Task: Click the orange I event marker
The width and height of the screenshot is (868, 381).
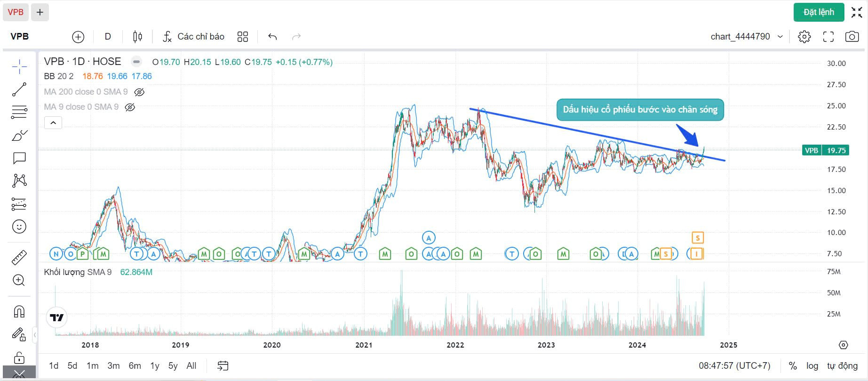Action: [x=697, y=254]
